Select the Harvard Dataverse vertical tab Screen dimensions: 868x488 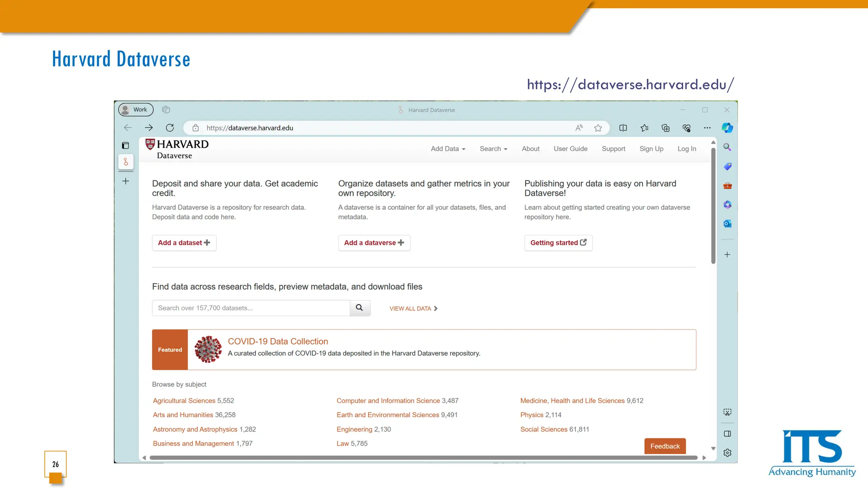[126, 162]
